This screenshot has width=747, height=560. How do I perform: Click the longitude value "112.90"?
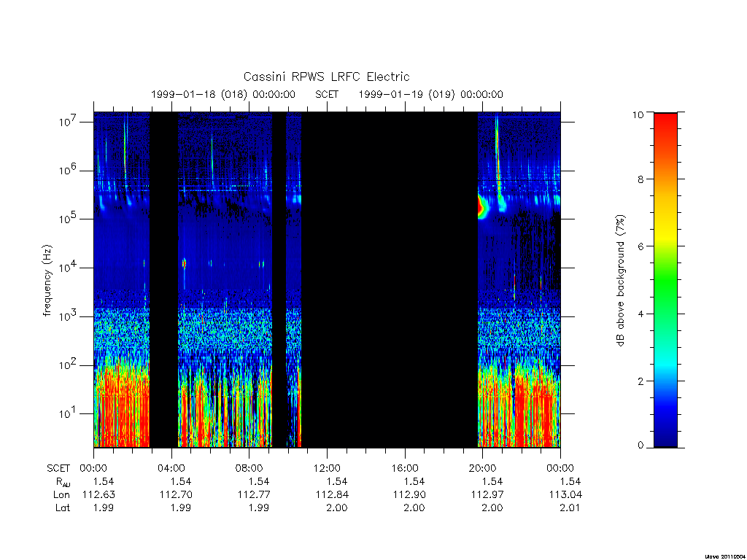tap(409, 495)
